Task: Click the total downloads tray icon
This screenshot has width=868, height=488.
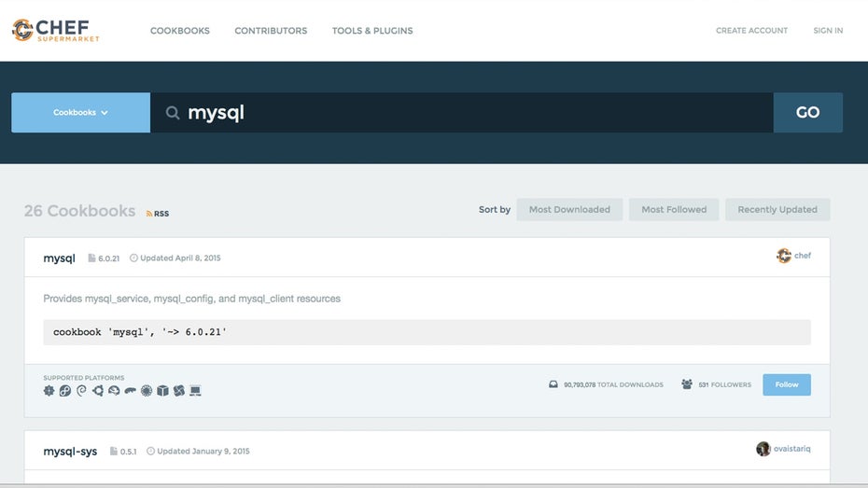Action: coord(553,384)
